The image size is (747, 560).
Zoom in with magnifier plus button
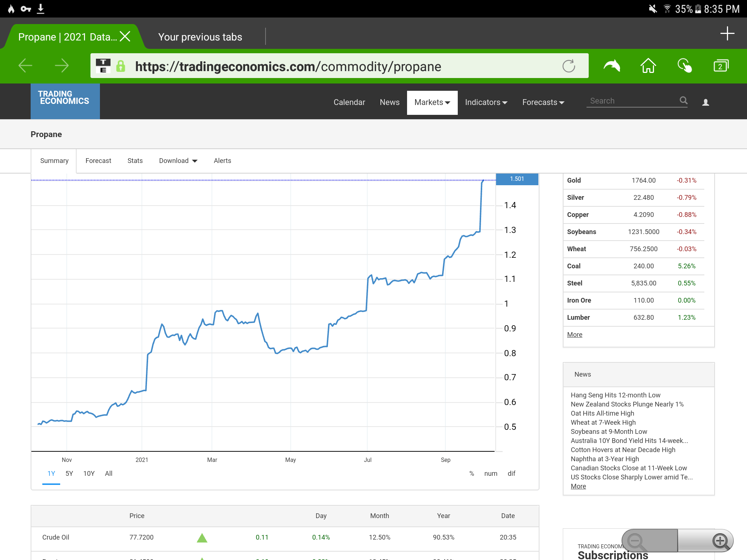click(721, 541)
